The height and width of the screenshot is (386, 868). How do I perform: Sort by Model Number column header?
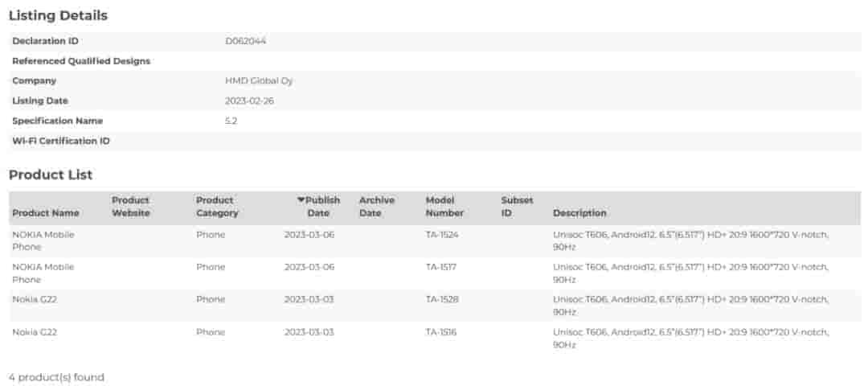pyautogui.click(x=444, y=207)
